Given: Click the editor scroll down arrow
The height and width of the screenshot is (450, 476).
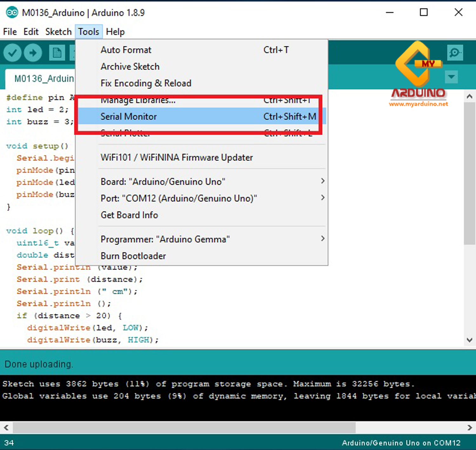Looking at the screenshot, I should coord(469,340).
